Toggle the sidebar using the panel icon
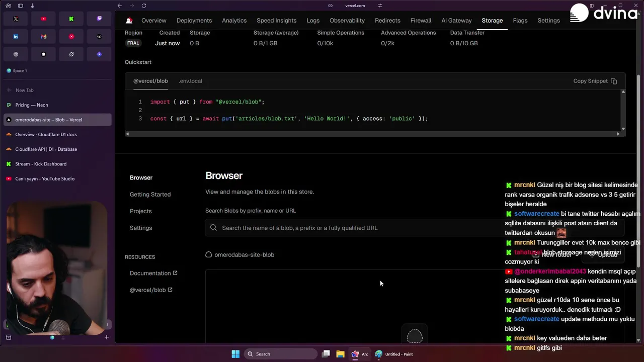The height and width of the screenshot is (362, 644). pyautogui.click(x=20, y=6)
